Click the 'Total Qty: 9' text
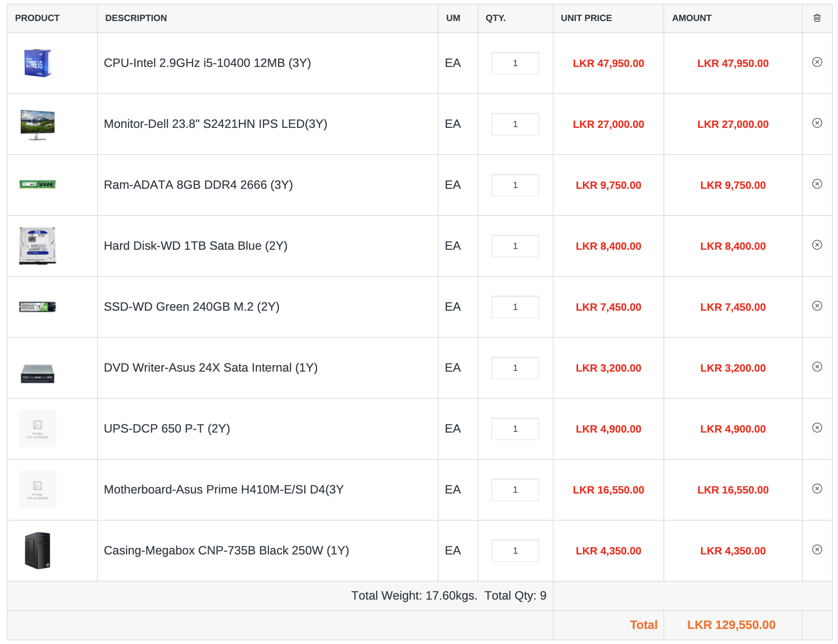The width and height of the screenshot is (838, 644). (515, 595)
